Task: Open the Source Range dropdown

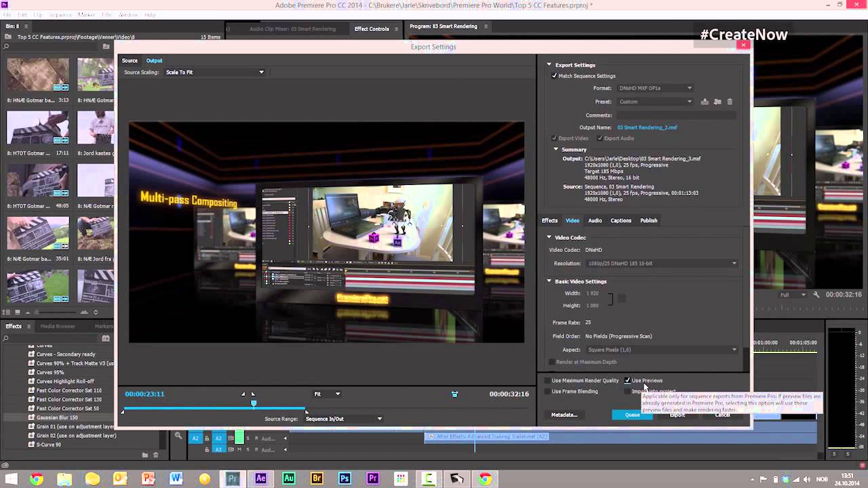Action: [343, 419]
